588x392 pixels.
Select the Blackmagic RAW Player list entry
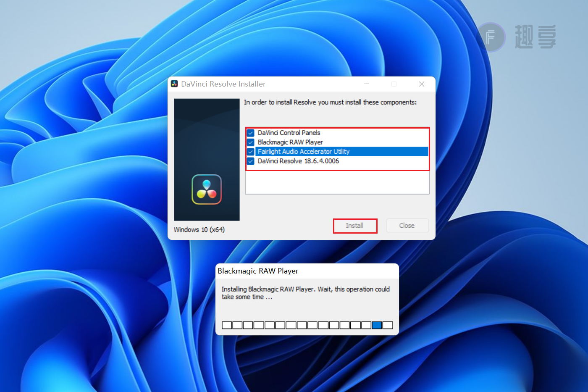(290, 142)
